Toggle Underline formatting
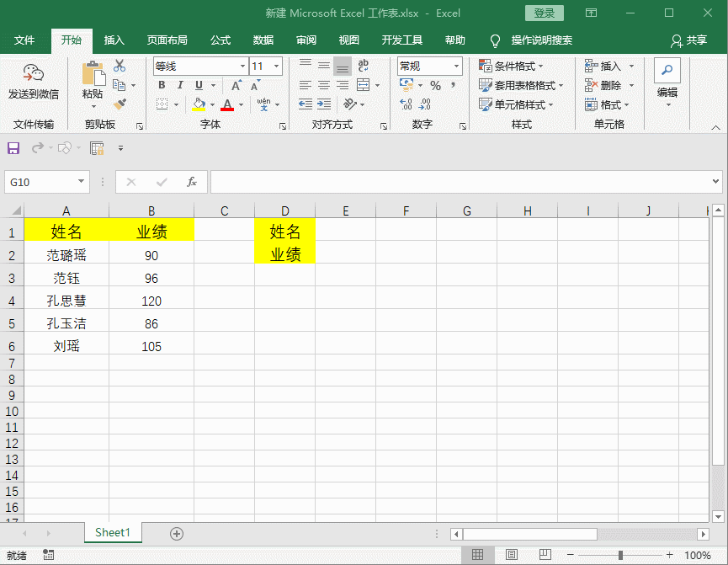Viewport: 728px width, 565px height. click(199, 85)
